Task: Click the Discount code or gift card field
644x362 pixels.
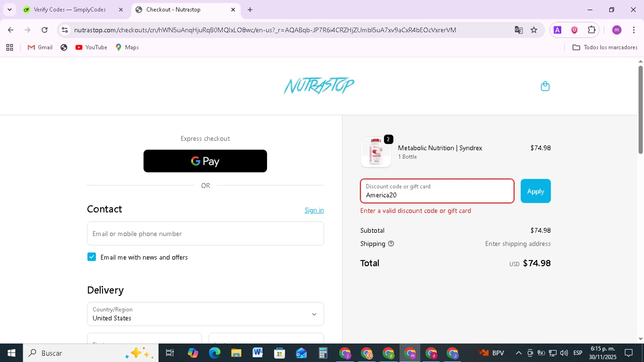Action: point(437,191)
